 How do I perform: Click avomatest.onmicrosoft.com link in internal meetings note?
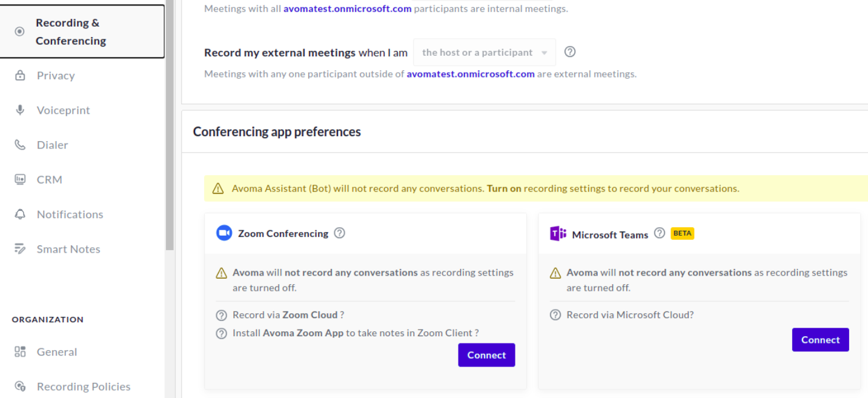[348, 9]
